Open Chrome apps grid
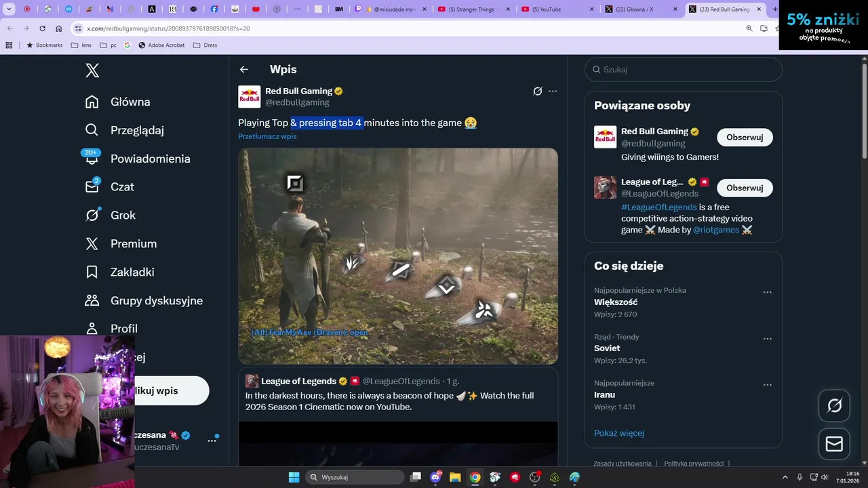Screen dimensions: 868x488 (x=9, y=45)
